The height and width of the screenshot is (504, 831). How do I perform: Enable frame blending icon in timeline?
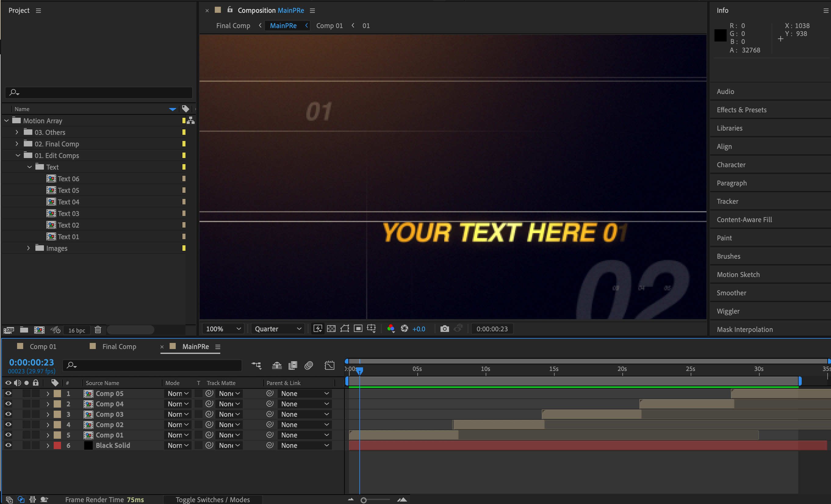[293, 365]
